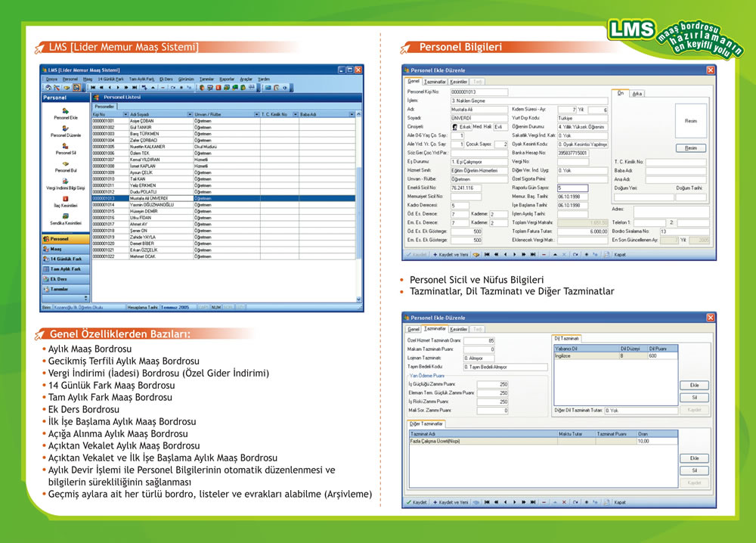Click first record in Tazminatlar dialog navigator
Image resolution: width=756 pixels, height=543 pixels.
click(x=486, y=502)
